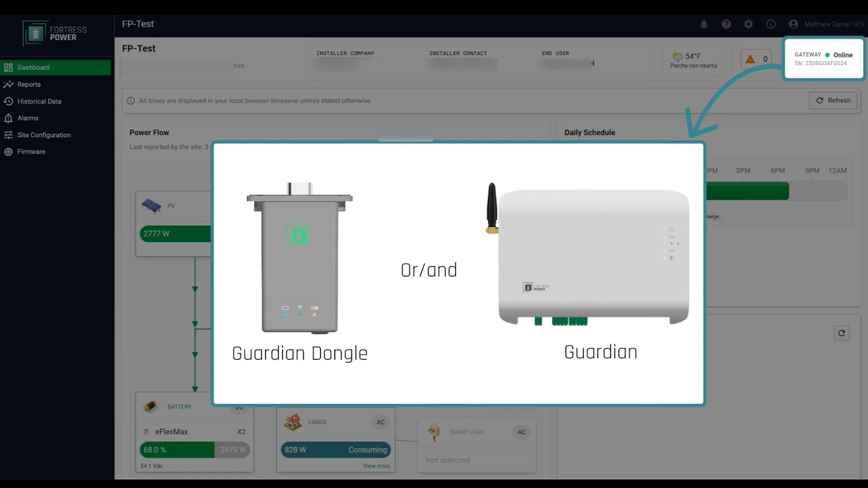Click the info circle icon in header
Image resolution: width=868 pixels, height=488 pixels.
pos(771,24)
